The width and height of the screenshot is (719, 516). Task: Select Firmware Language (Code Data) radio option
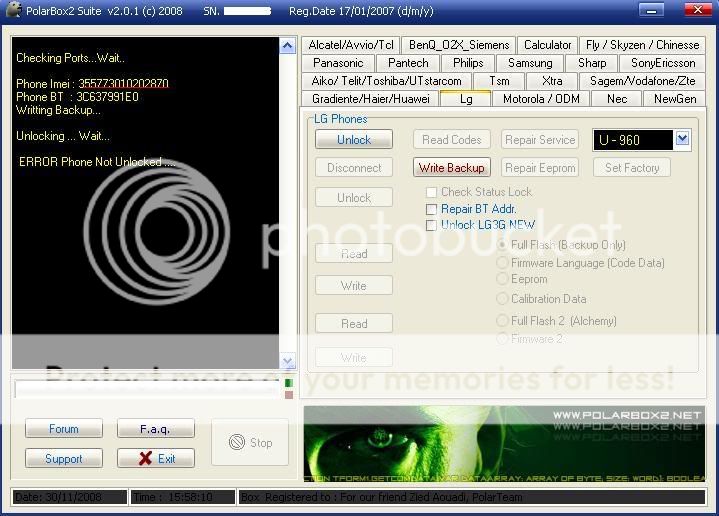coord(503,263)
